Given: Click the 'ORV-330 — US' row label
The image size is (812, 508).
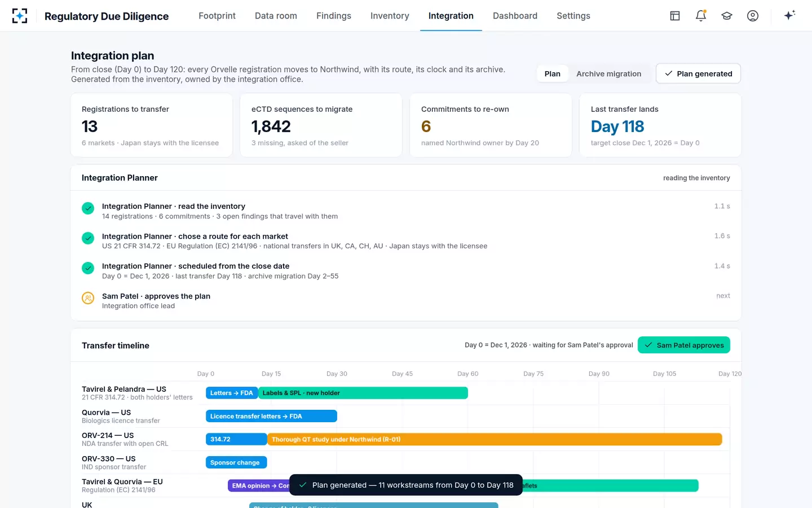Looking at the screenshot, I should (109, 459).
